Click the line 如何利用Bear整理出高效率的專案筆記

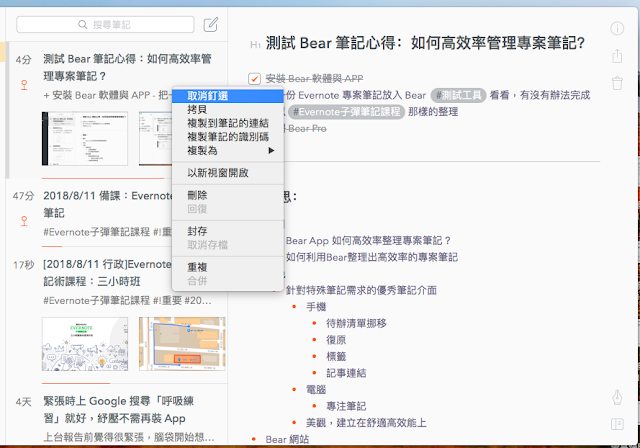coord(372,257)
